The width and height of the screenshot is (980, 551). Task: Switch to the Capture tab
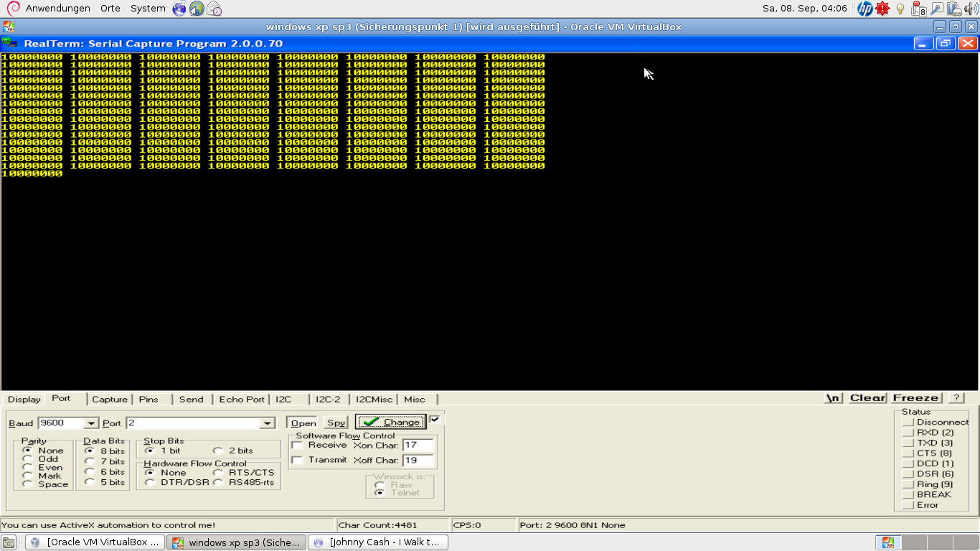tap(110, 400)
